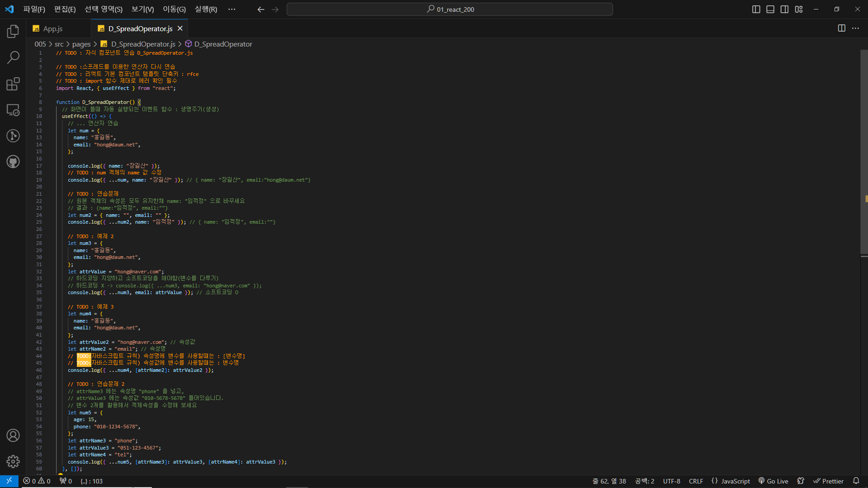Expand the pages breadcrumb folder
This screenshot has height=488, width=868.
(x=81, y=44)
